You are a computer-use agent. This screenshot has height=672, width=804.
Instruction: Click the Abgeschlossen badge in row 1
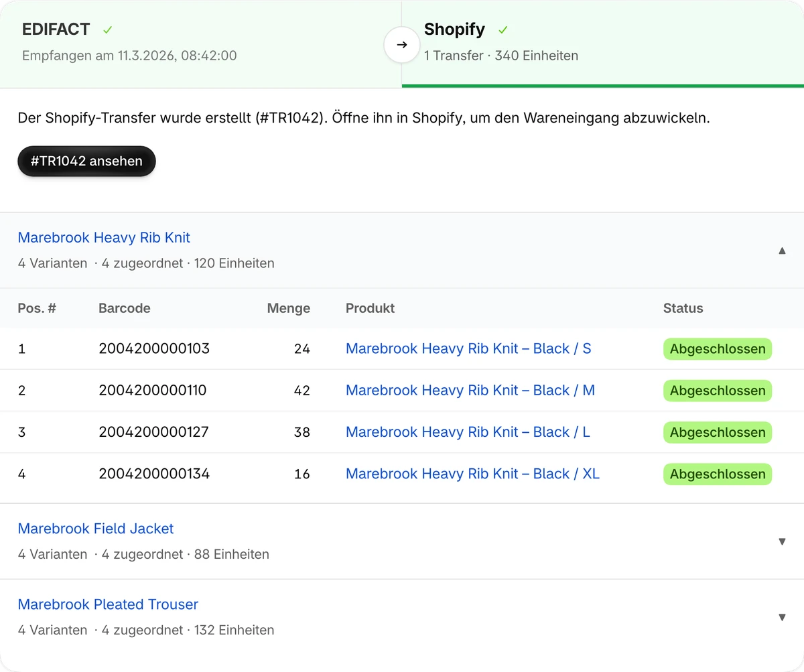coord(718,349)
